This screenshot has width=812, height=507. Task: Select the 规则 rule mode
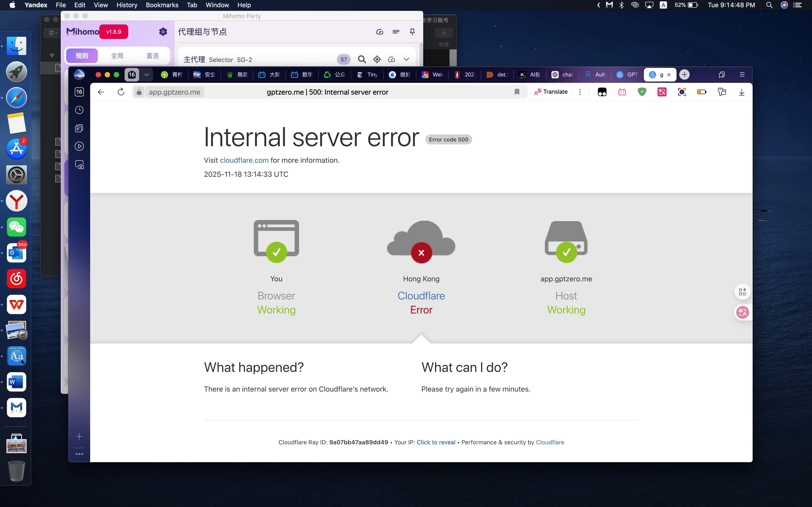82,56
